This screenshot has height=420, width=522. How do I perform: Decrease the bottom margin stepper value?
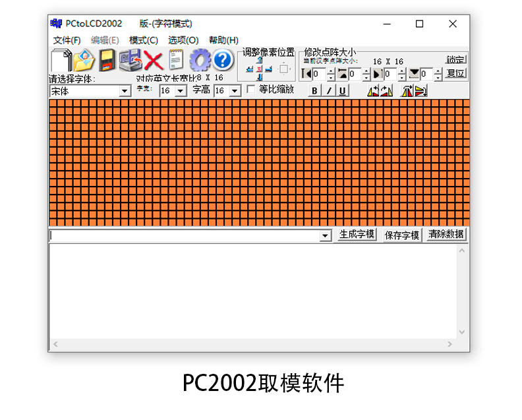(438, 77)
